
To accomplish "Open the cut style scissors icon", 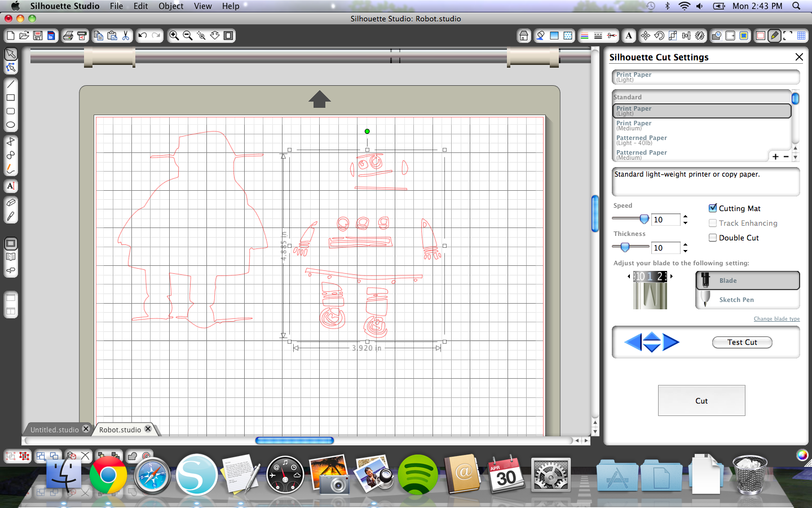I will 612,36.
